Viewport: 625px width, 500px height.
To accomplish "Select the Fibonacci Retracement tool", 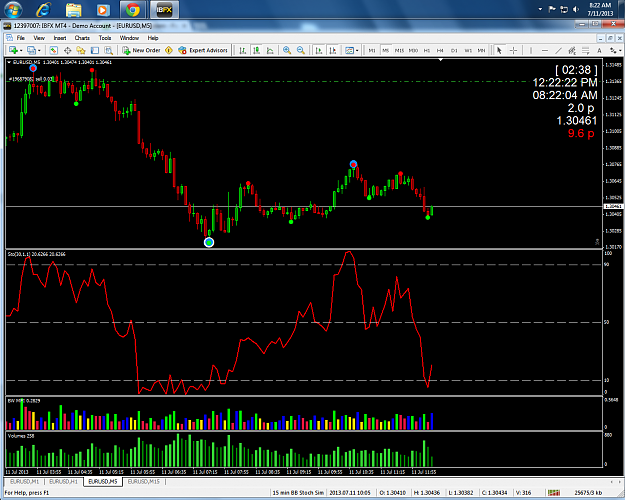I will (x=586, y=50).
